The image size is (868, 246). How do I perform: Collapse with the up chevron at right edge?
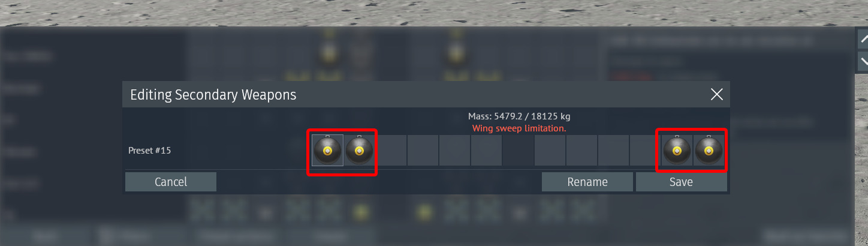(863, 38)
